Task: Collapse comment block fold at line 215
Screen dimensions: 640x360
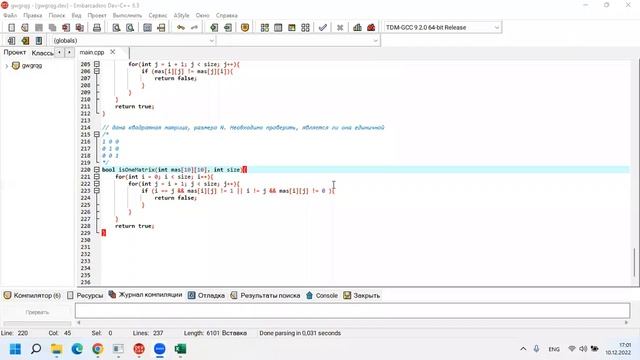Action: pyautogui.click(x=97, y=134)
